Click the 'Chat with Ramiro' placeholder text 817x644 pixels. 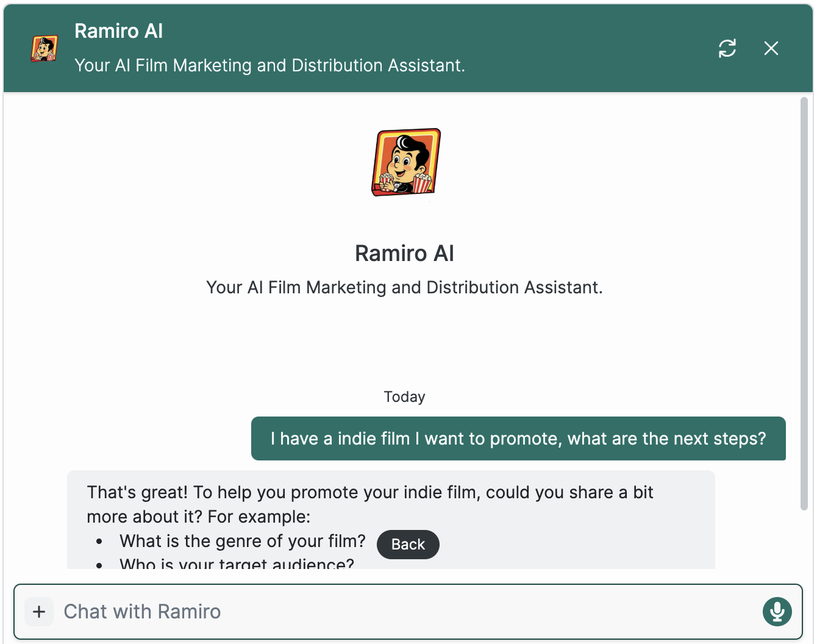coord(142,612)
